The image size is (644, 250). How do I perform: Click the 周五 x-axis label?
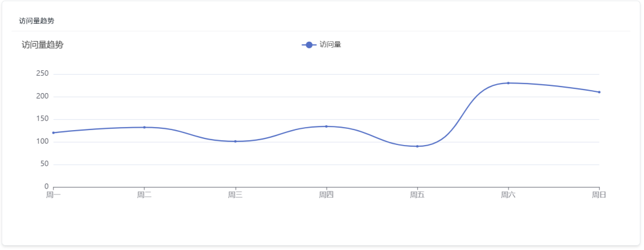tap(417, 195)
